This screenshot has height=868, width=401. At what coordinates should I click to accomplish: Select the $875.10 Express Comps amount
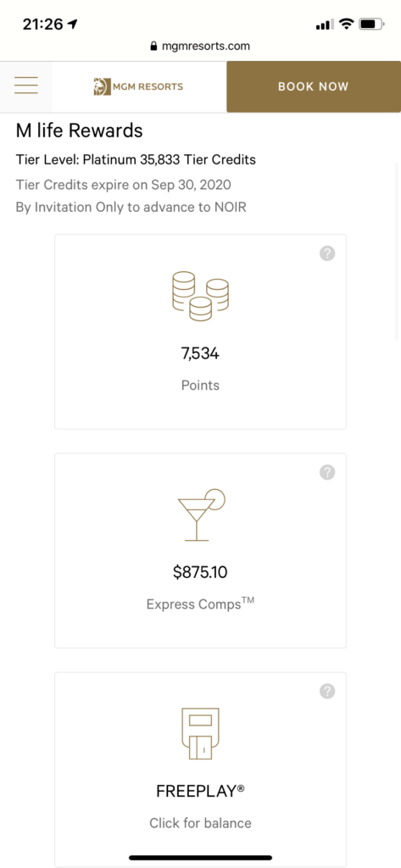(x=200, y=572)
